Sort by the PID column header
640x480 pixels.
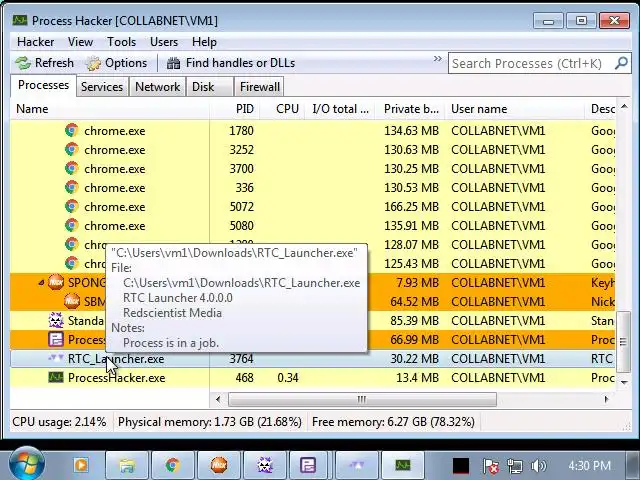235,109
